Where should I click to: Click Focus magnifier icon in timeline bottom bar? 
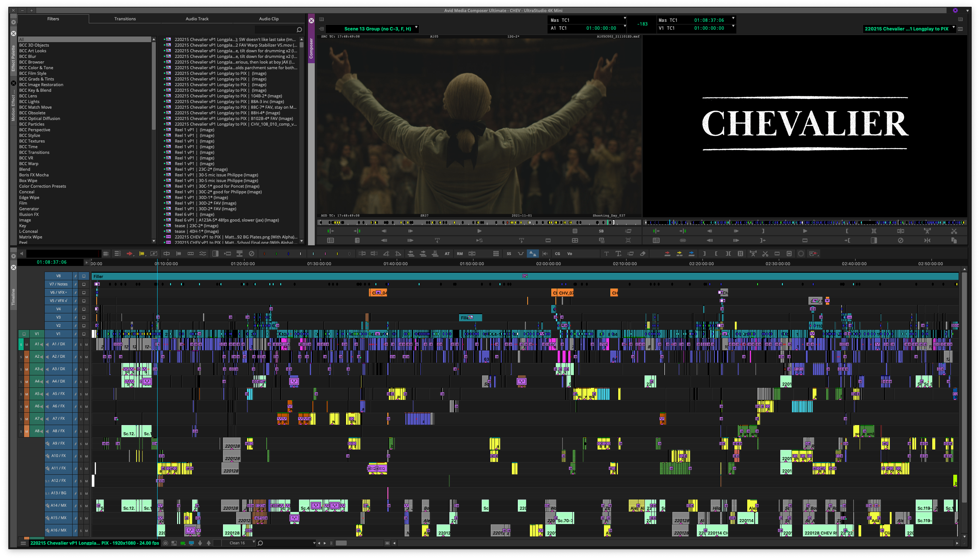261,543
